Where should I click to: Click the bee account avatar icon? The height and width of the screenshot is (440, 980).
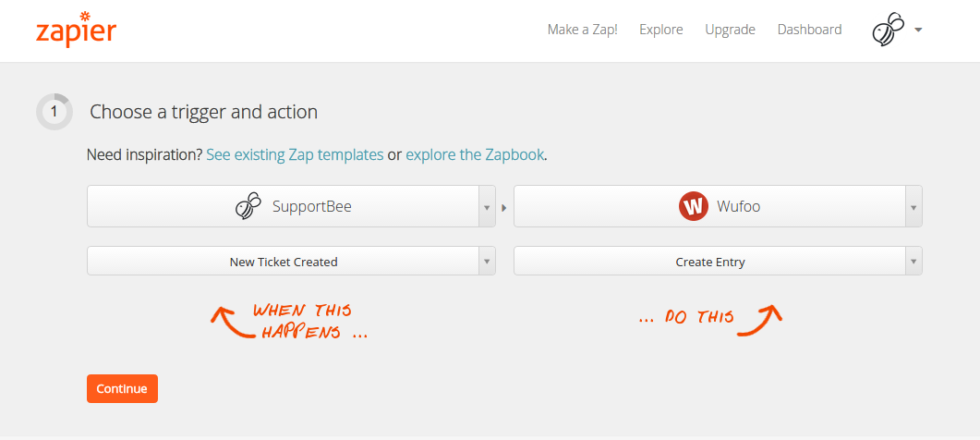point(889,30)
